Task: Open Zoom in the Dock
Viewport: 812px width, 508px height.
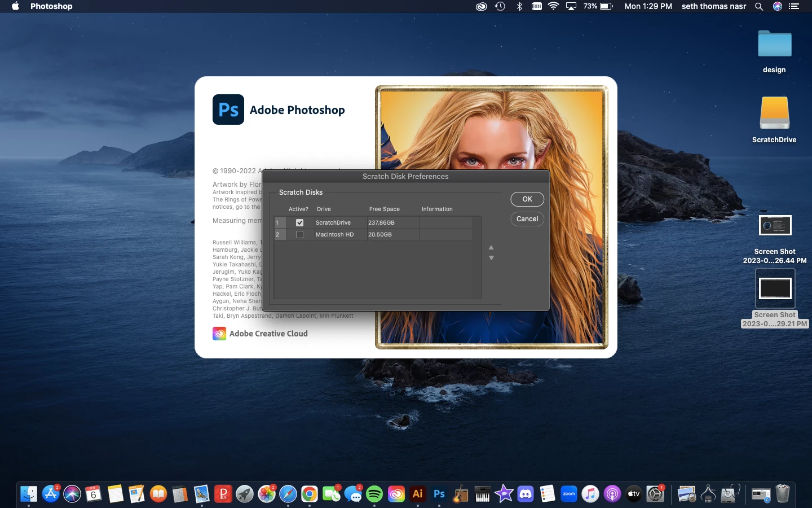Action: (569, 494)
